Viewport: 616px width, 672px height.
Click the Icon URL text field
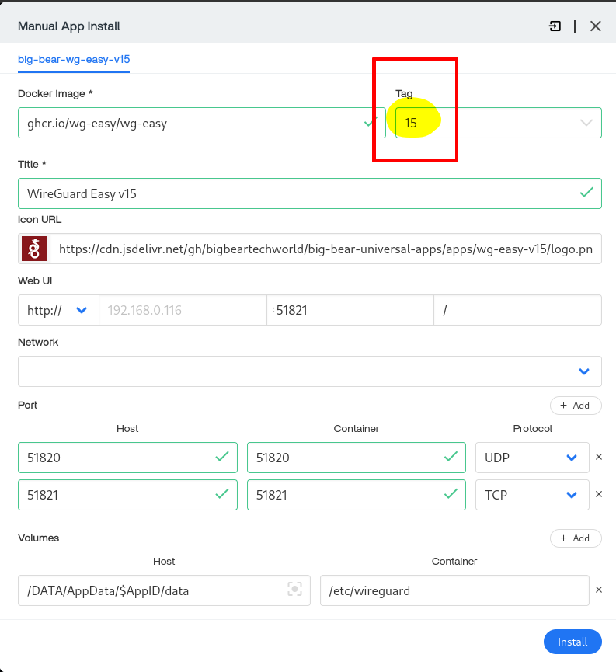(x=326, y=249)
